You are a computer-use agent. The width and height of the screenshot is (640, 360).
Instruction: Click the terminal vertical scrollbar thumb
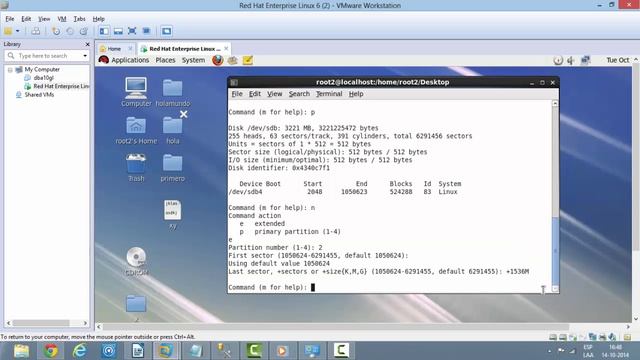coord(555,251)
